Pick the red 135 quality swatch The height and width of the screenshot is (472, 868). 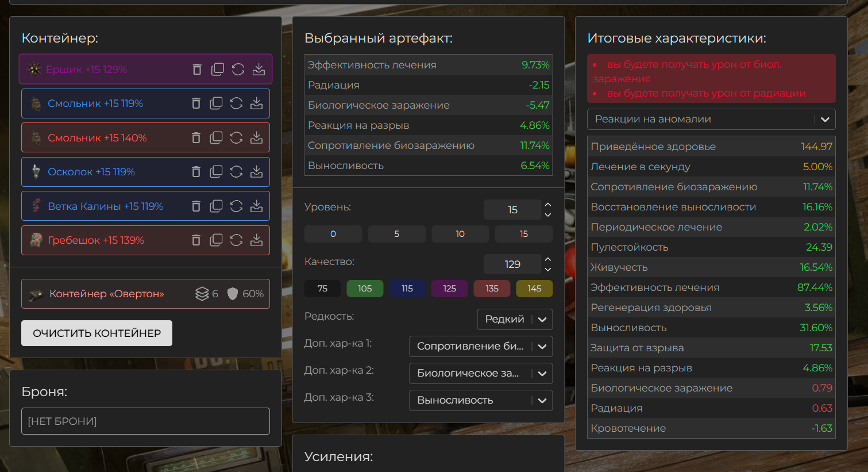point(492,289)
